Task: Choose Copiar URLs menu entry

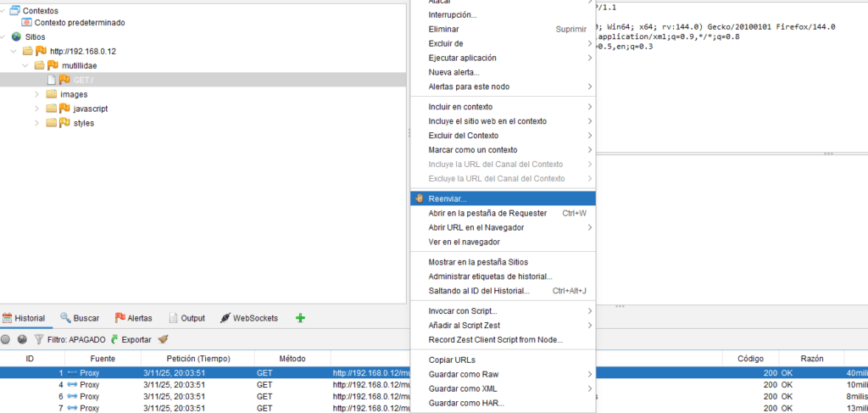Action: pyautogui.click(x=452, y=360)
